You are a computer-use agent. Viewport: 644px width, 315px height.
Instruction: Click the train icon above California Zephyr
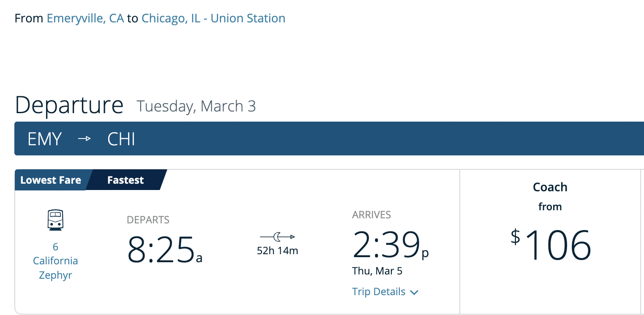(55, 220)
